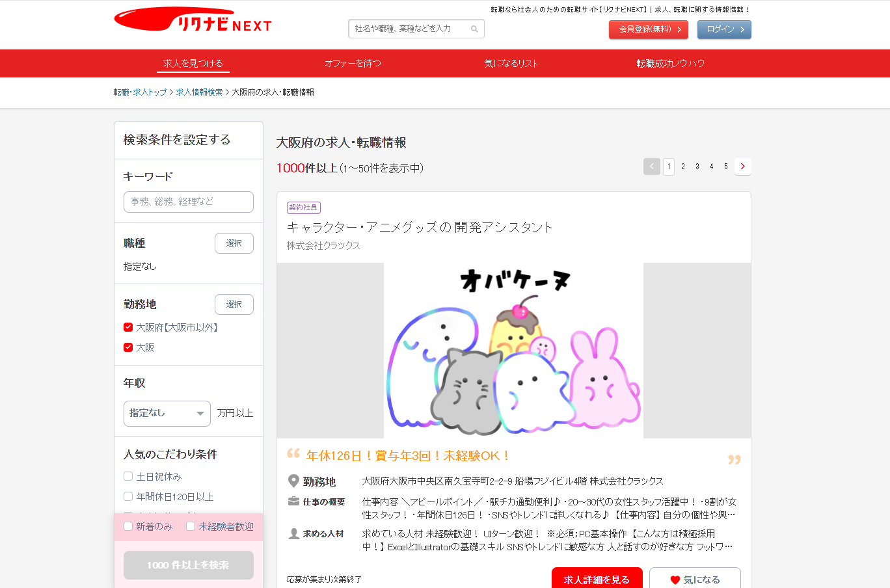Viewport: 890px width, 588px height.
Task: Click the 年休126日!賞与年3回!未経験OK! headline
Action: click(409, 456)
